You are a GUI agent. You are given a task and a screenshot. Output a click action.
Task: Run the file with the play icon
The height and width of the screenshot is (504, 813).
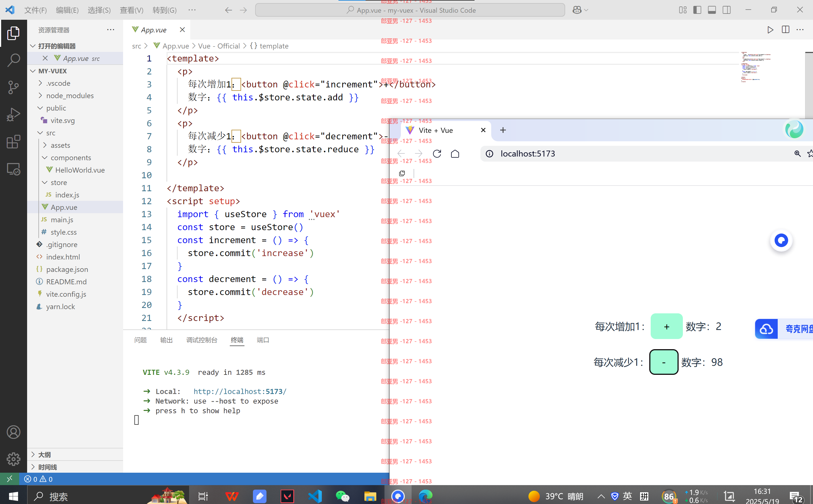[770, 30]
